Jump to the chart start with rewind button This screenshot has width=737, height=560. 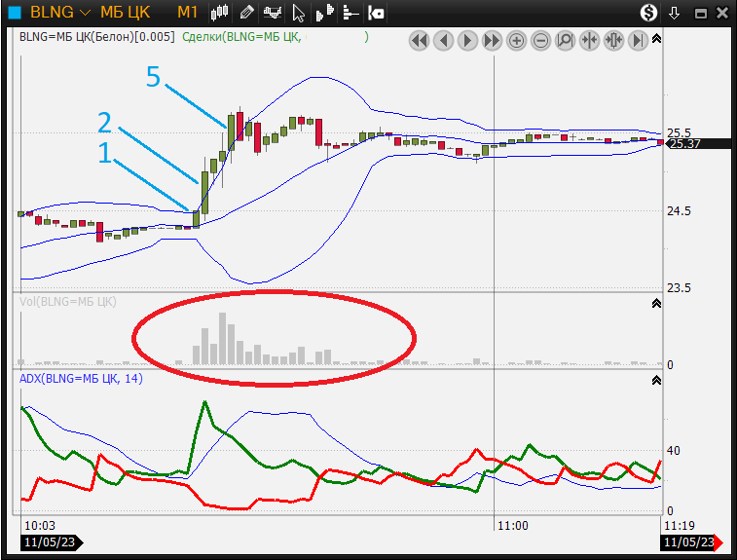(419, 41)
